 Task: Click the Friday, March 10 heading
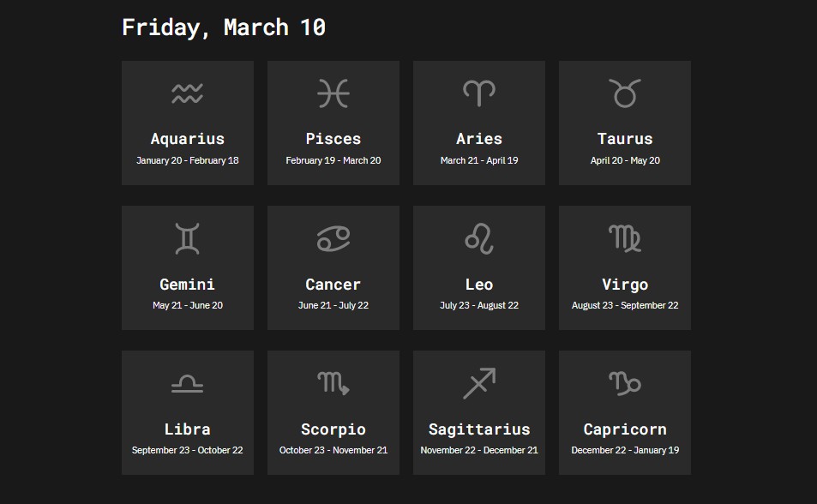(225, 27)
